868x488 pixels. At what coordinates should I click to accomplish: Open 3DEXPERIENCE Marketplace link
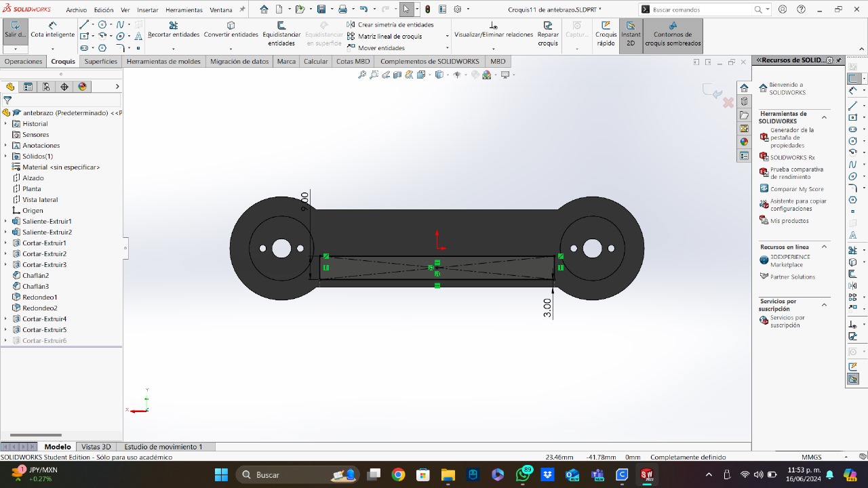click(x=785, y=261)
